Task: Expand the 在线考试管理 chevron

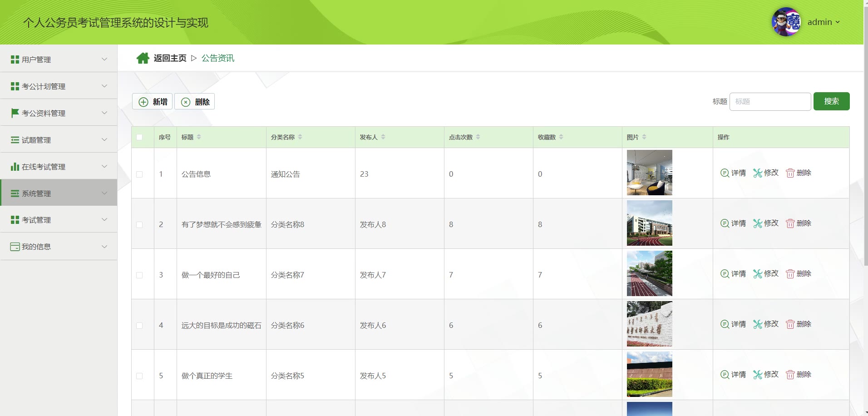Action: [x=104, y=166]
